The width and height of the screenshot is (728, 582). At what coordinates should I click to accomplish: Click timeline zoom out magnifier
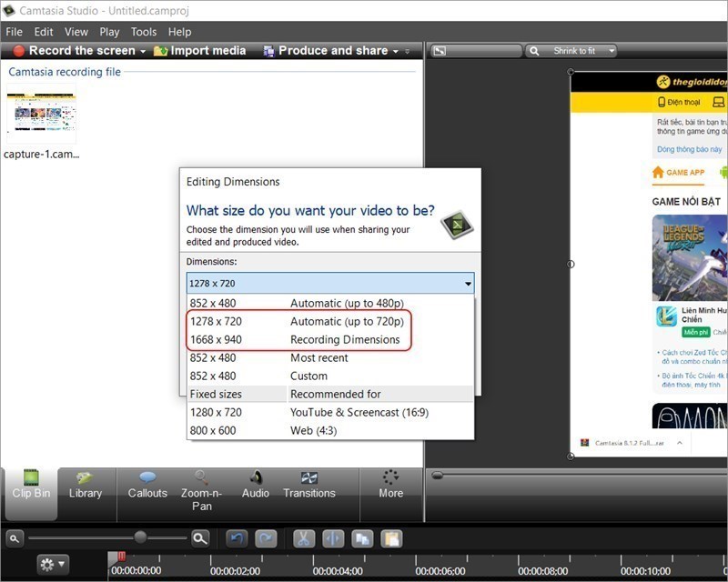click(15, 539)
